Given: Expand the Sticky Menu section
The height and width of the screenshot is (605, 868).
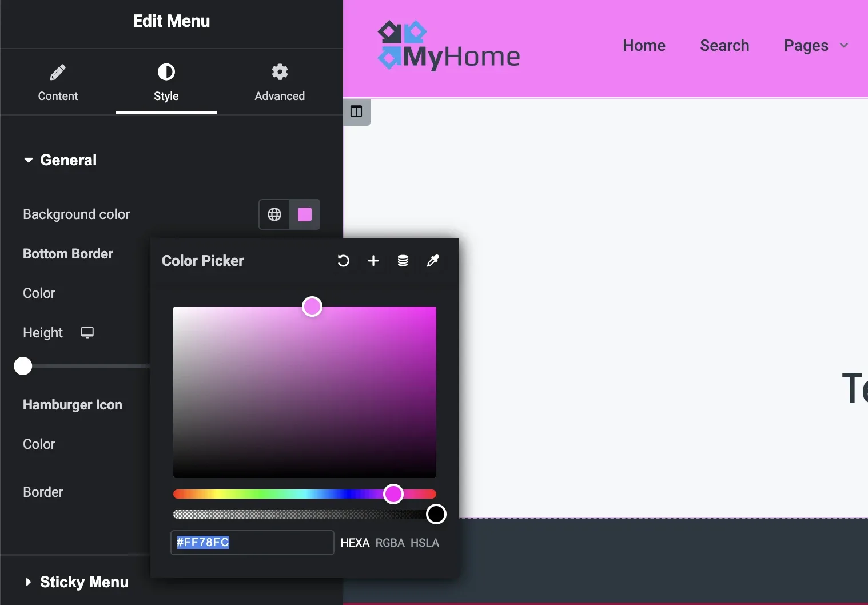Looking at the screenshot, I should click(76, 582).
